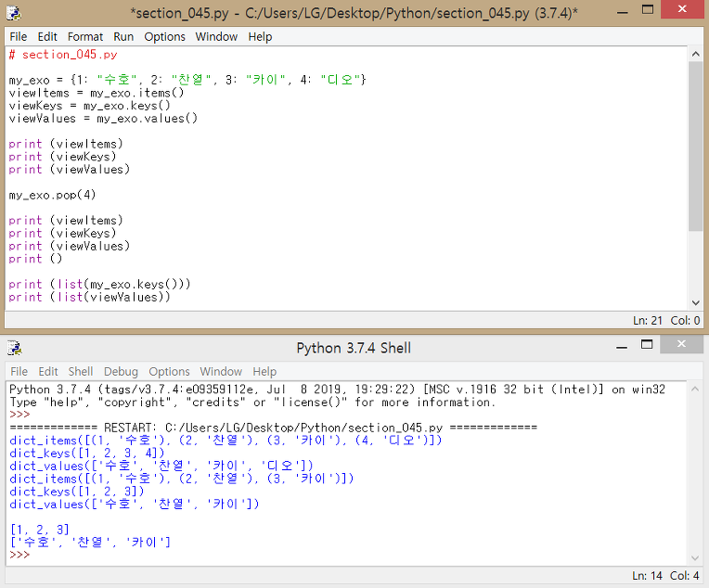Click editor vertical scrollbar thumb
Screen dimensions: 709x588
(695, 147)
